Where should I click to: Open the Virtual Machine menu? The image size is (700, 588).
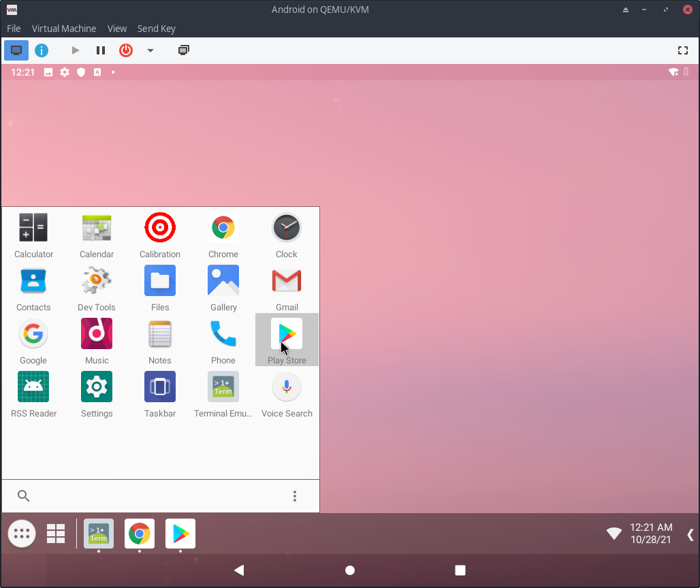64,29
